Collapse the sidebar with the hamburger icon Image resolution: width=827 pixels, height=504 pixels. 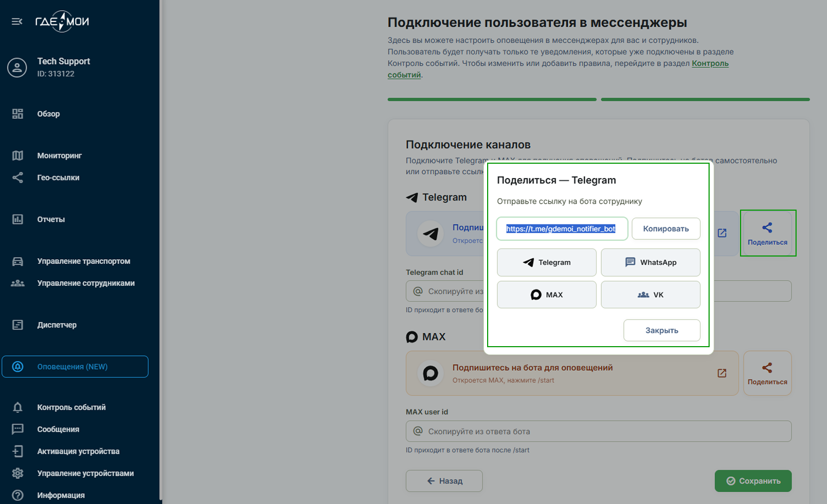tap(17, 21)
